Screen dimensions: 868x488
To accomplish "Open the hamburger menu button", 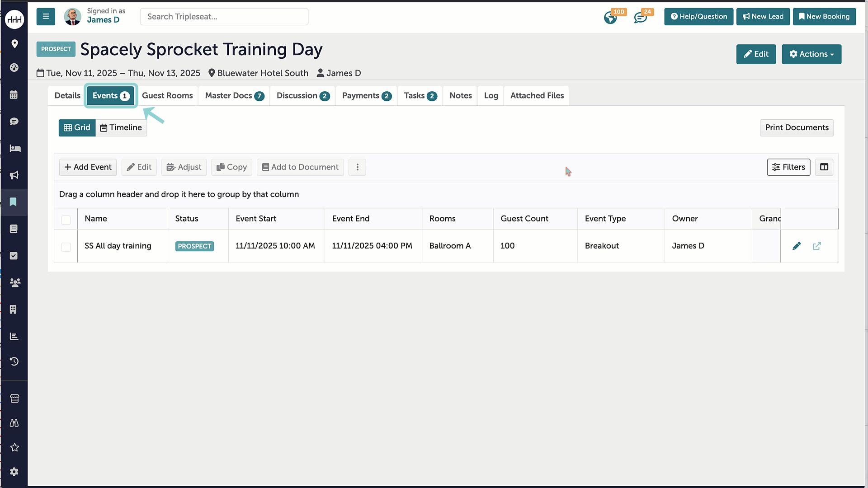I will [x=46, y=17].
